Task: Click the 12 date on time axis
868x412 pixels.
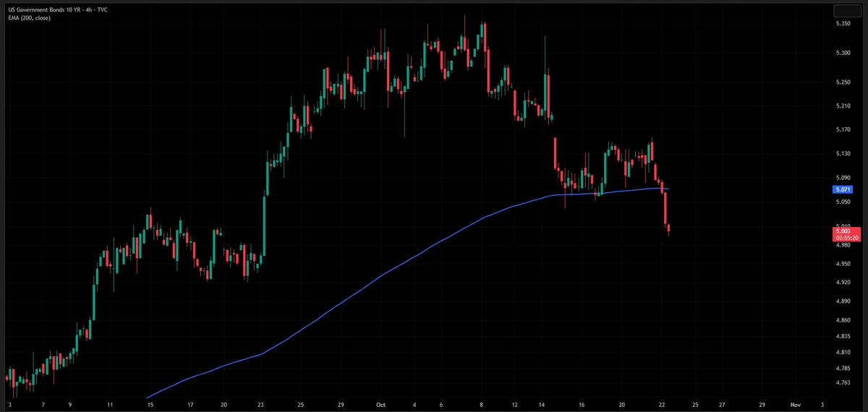Action: coord(514,405)
